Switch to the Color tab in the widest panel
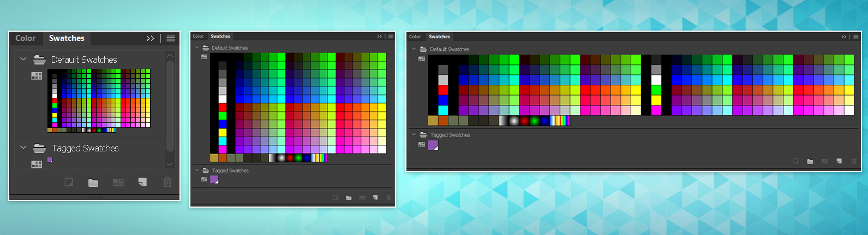 pos(415,37)
